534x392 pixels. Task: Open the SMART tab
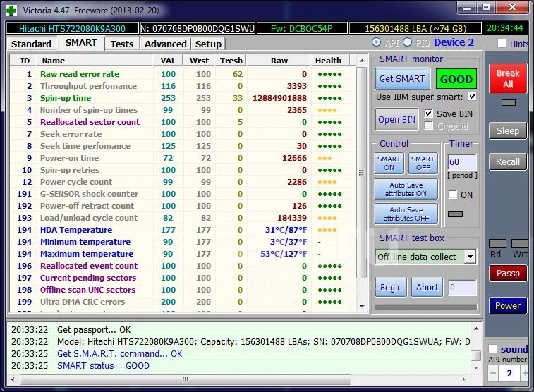(x=81, y=43)
